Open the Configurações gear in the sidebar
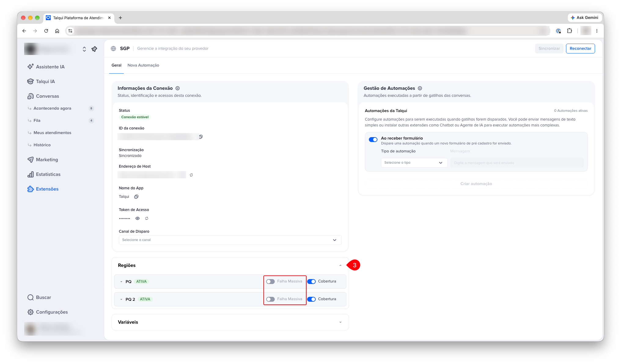Viewport: 621px width, 364px height. 31,312
